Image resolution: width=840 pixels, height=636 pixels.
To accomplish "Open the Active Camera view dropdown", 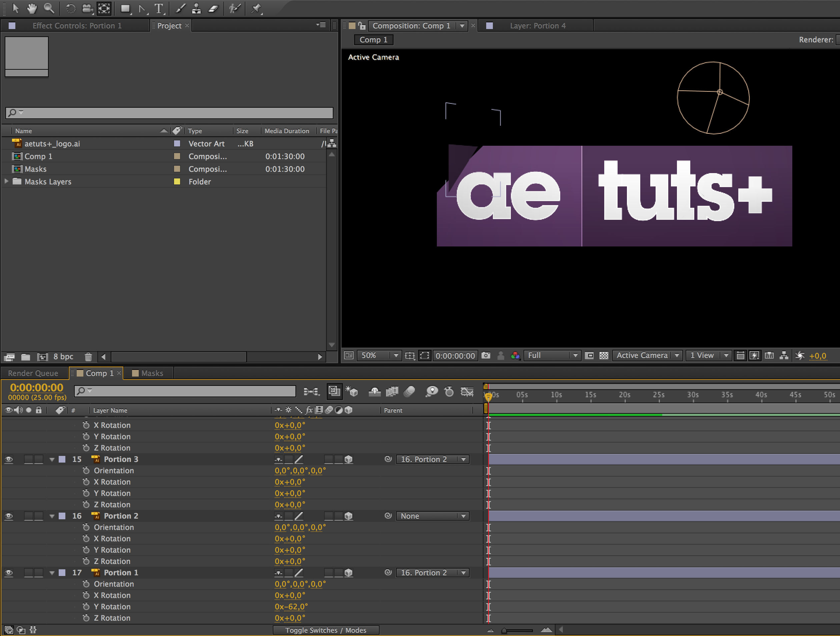I will tap(648, 356).
